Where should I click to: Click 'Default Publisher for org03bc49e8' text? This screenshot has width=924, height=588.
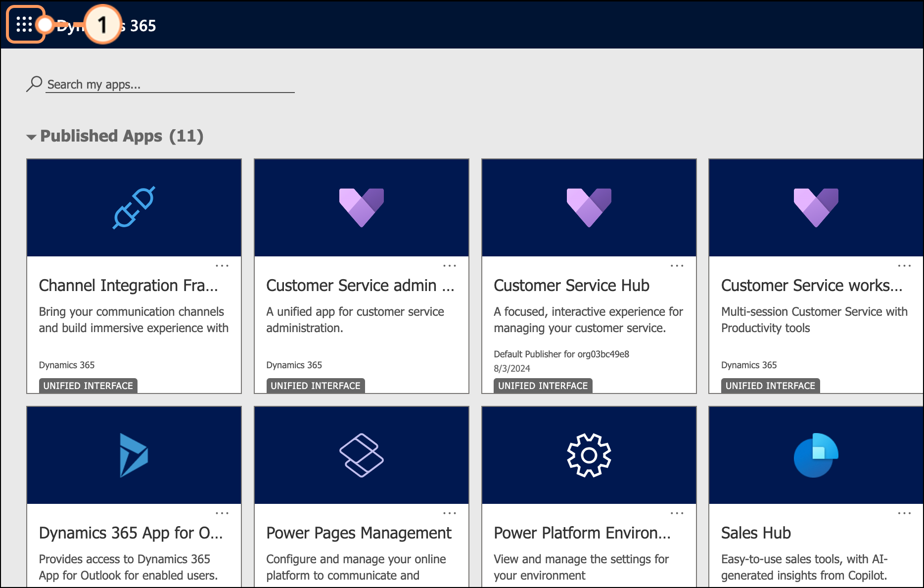[x=561, y=354]
